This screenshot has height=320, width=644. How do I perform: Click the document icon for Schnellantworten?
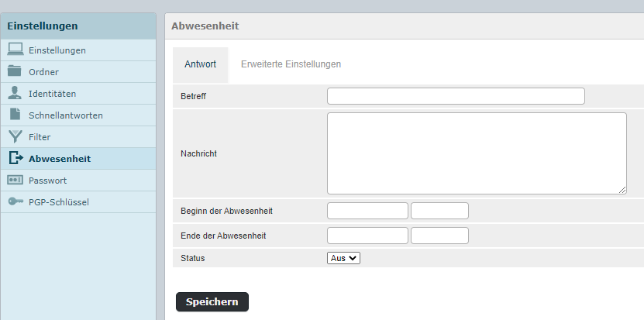15,114
